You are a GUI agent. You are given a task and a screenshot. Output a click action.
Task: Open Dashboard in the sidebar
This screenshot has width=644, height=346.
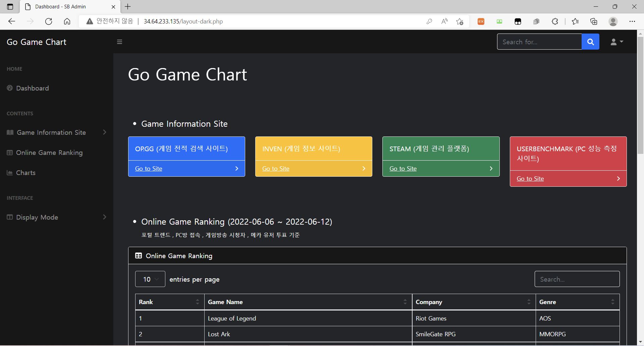(33, 88)
